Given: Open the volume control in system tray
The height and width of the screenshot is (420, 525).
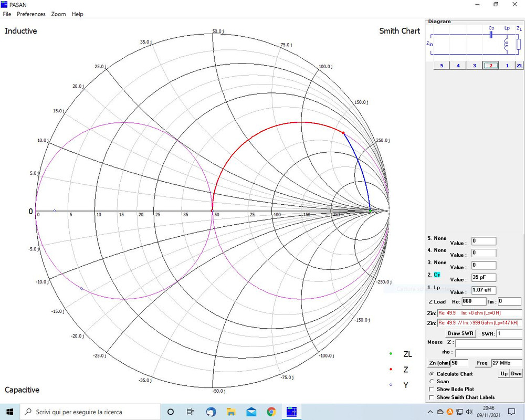Looking at the screenshot, I should point(469,412).
